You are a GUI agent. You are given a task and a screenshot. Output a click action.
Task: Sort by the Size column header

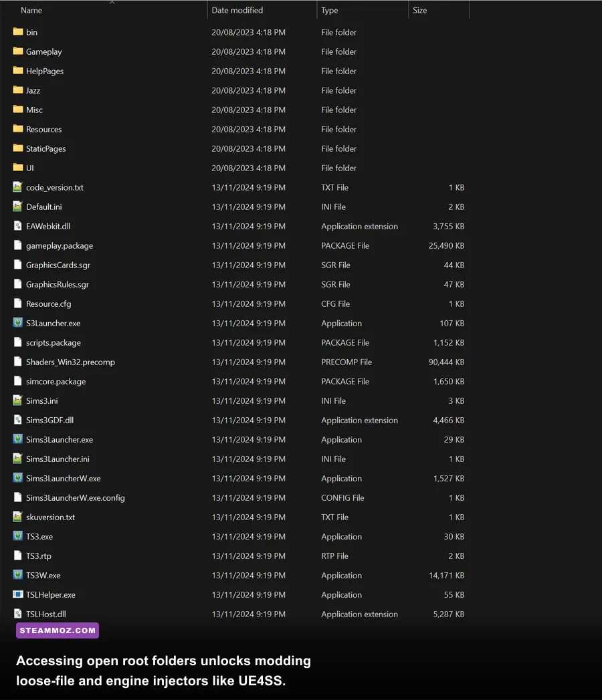(420, 10)
